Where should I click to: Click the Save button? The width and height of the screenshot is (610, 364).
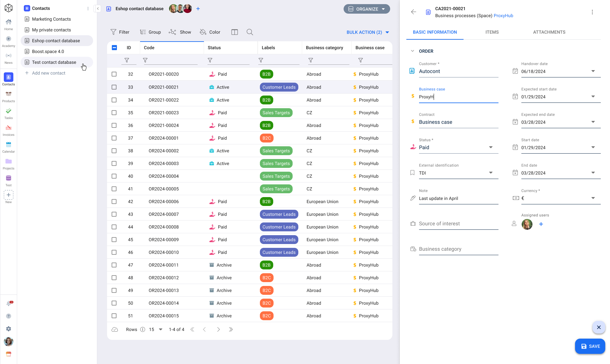(590, 346)
